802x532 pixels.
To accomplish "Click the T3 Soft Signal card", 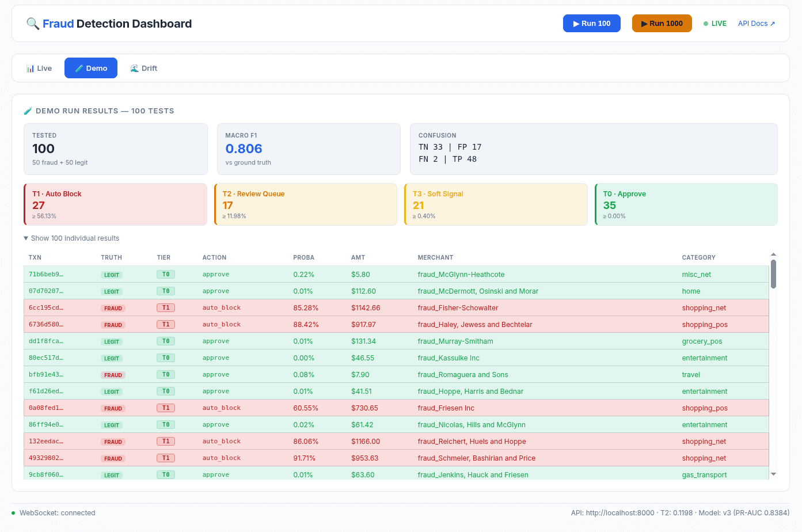I will [496, 204].
